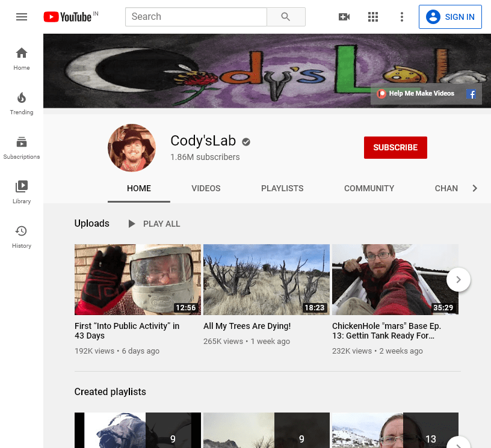Open the partially visible CHAN tab
Screen dimensions: 491x448
(446, 188)
